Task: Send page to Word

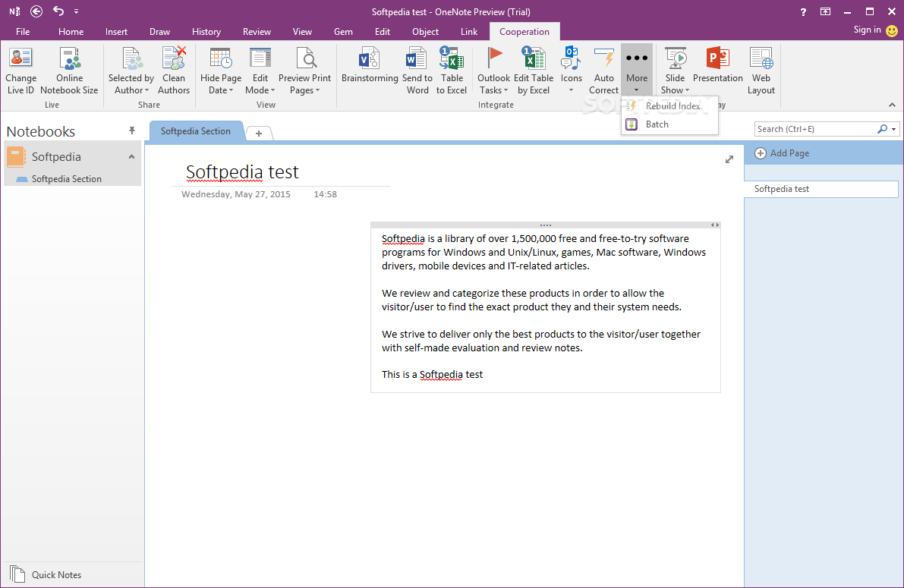Action: [417, 71]
